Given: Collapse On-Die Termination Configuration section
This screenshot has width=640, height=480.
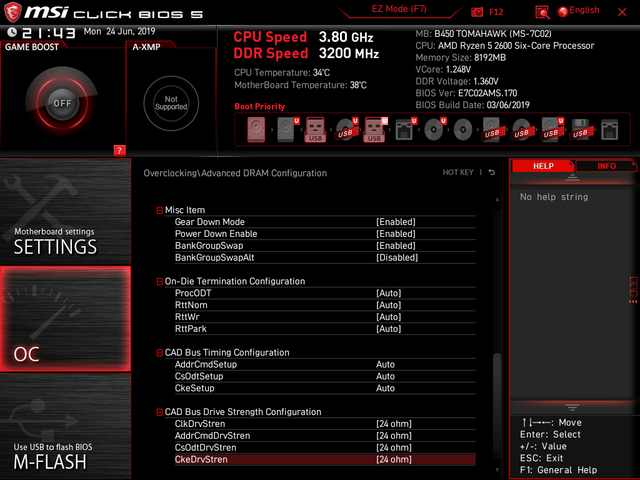Looking at the screenshot, I should [160, 282].
